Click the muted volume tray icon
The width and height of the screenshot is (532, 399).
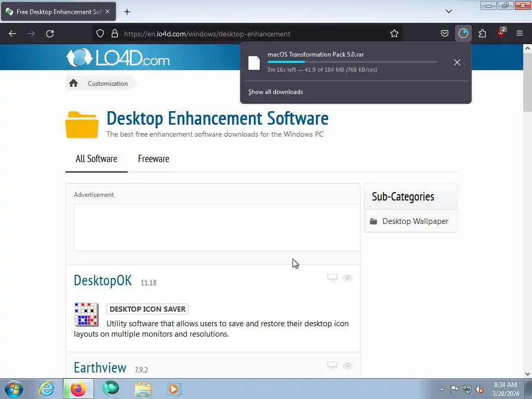coord(480,389)
